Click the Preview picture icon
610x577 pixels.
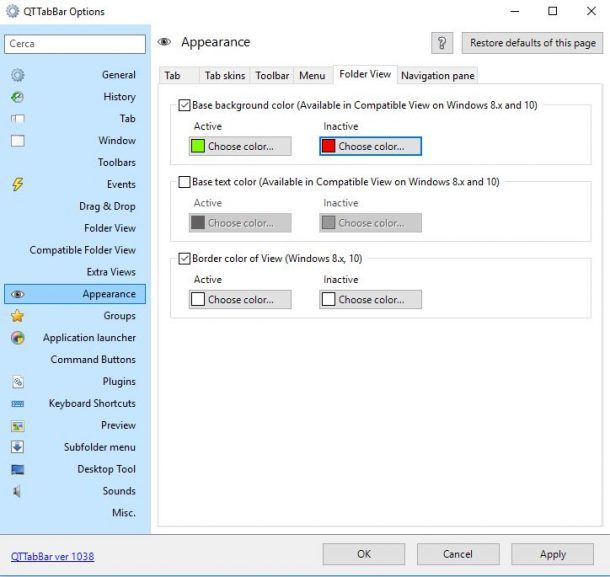(x=18, y=426)
